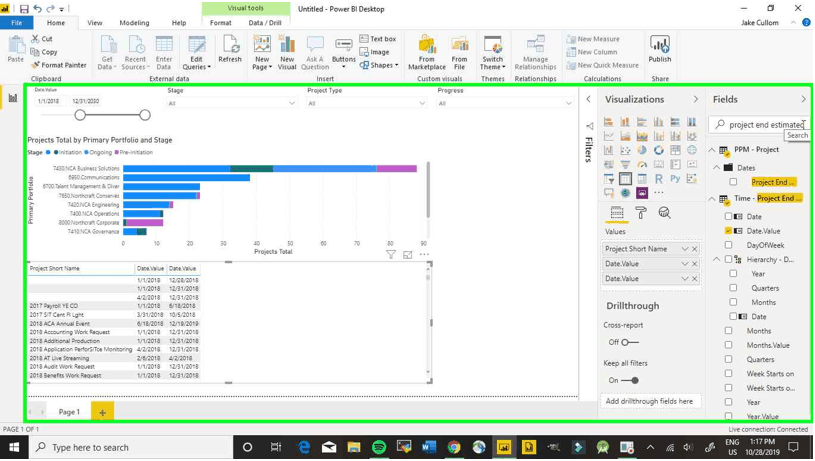
Task: Choose the Python visual icon
Action: [675, 179]
